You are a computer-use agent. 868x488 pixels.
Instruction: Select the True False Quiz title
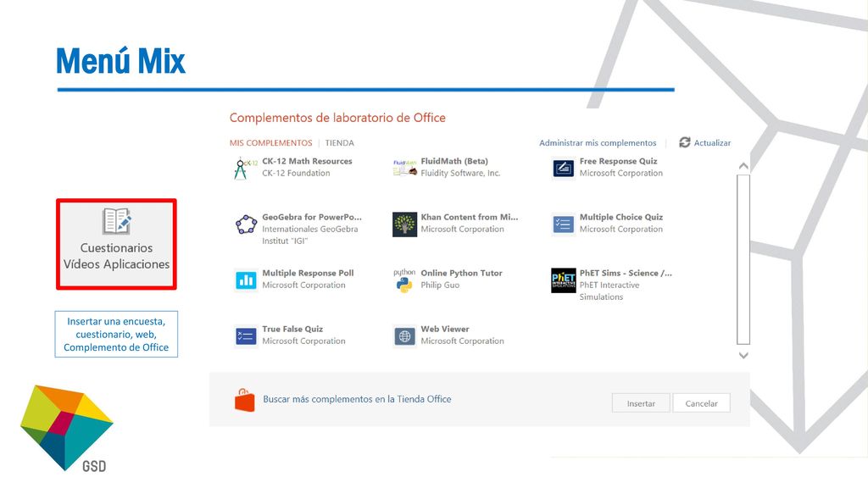[x=292, y=329]
